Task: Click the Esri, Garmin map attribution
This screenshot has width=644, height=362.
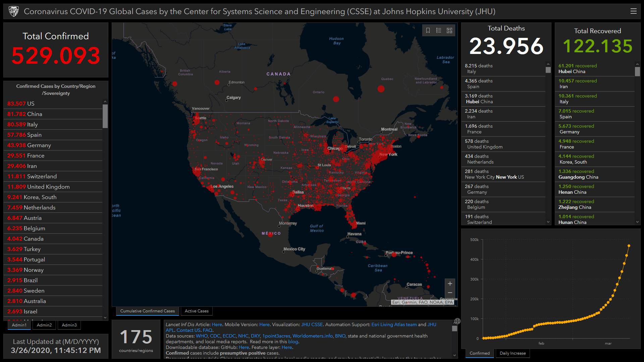Action: coord(423,302)
